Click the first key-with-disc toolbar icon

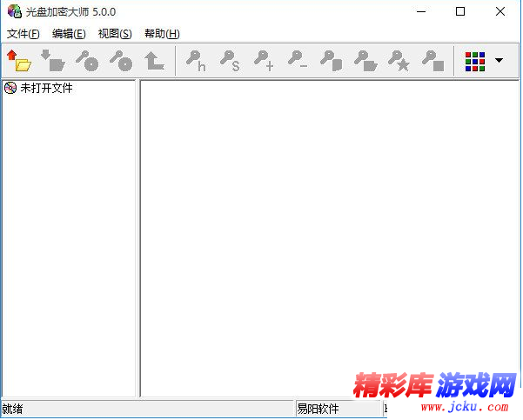click(86, 61)
